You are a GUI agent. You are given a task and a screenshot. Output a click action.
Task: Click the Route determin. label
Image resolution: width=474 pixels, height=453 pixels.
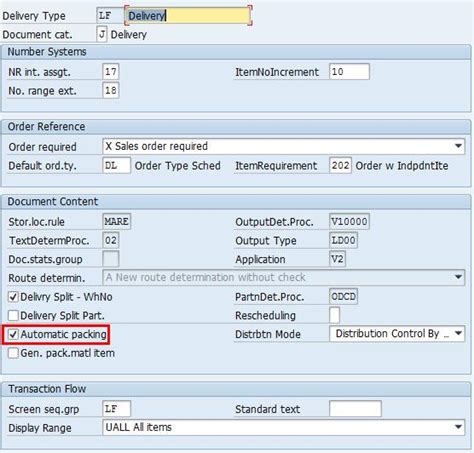(x=47, y=278)
